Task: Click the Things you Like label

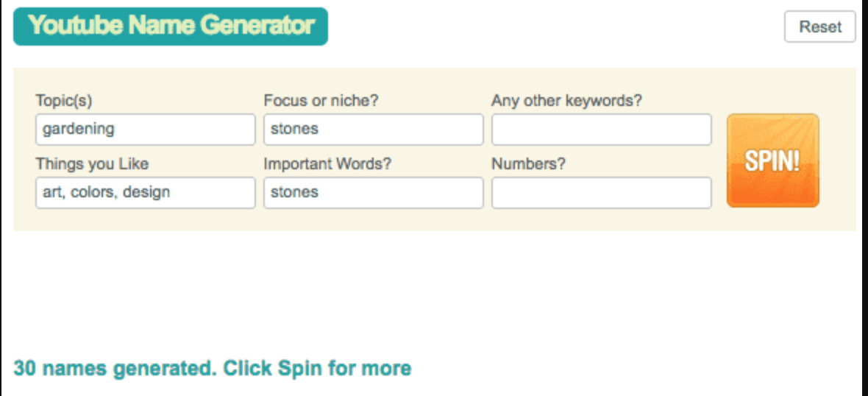Action: pos(92,164)
